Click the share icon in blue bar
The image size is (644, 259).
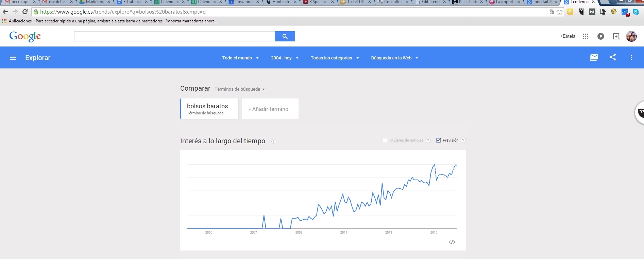click(612, 57)
